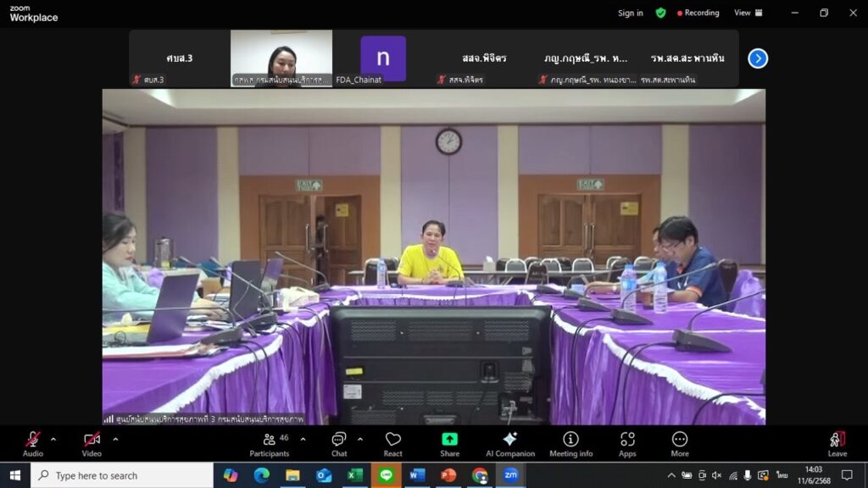Open the React emoji menu

392,443
